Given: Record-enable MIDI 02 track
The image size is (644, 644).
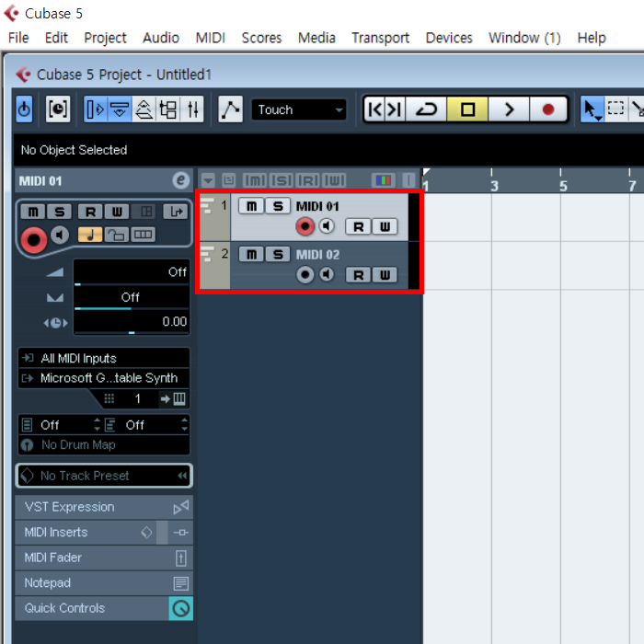Looking at the screenshot, I should click(305, 275).
